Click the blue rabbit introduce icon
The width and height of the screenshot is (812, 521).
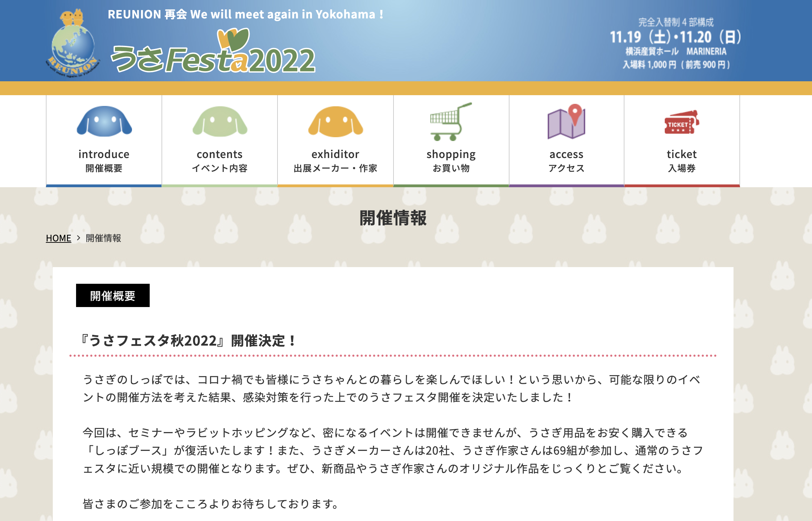tap(104, 121)
